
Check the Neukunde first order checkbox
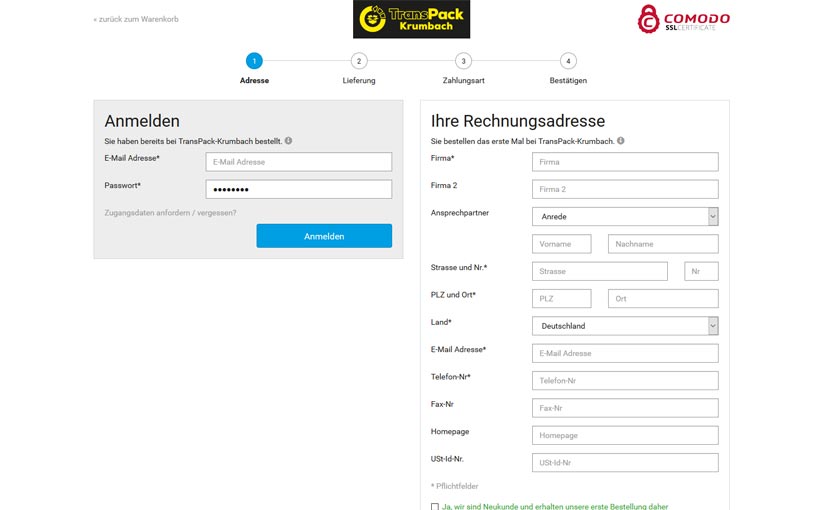[435, 507]
